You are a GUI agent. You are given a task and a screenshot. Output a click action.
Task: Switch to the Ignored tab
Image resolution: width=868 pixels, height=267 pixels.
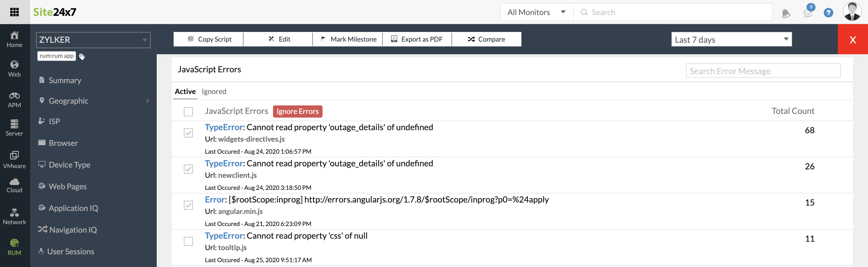coord(214,91)
